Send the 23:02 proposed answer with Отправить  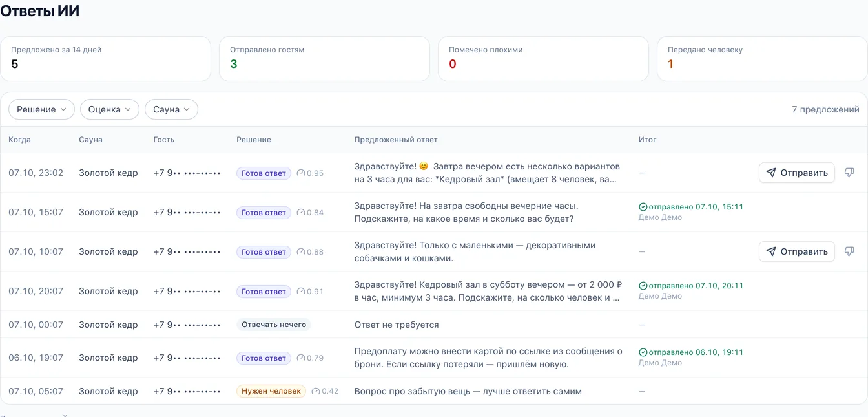tap(797, 173)
